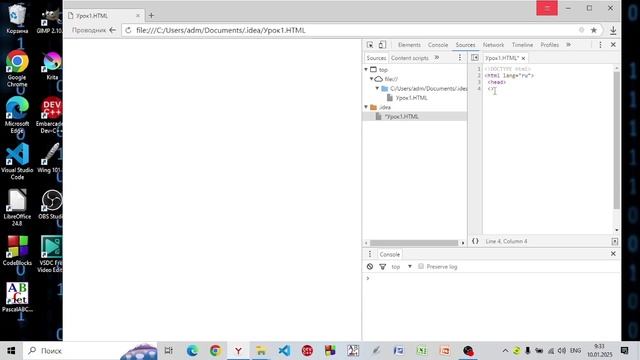Collapse the .idea folder tree node
The height and width of the screenshot is (360, 640).
coord(366,107)
